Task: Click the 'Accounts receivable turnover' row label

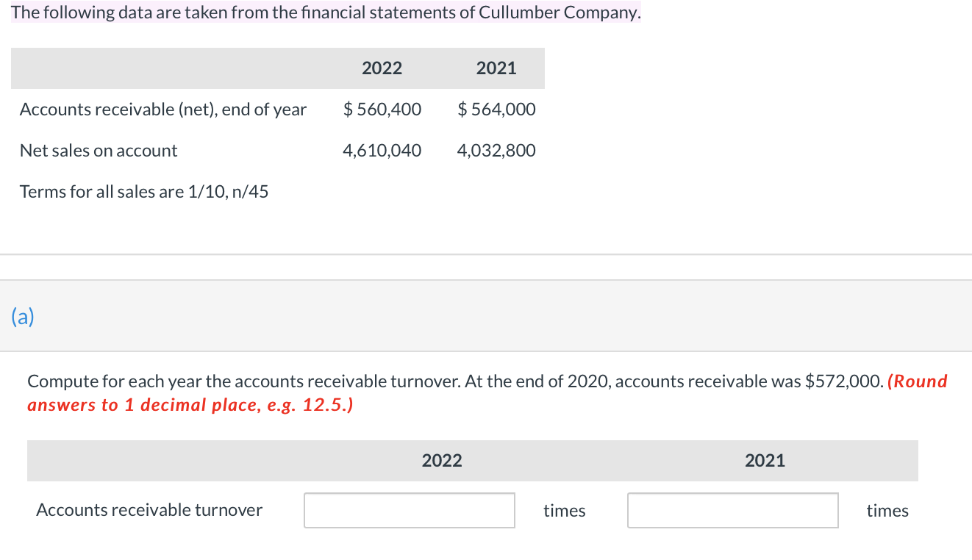Action: click(149, 510)
